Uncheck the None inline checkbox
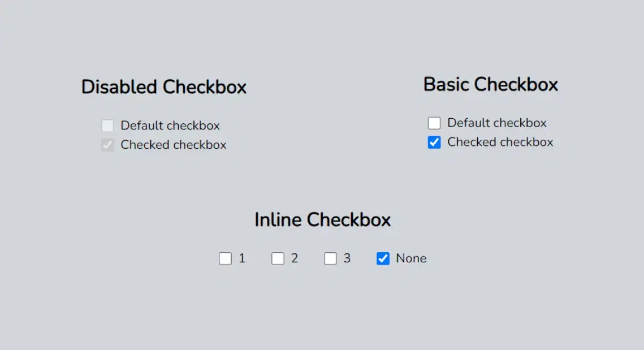The height and width of the screenshot is (350, 644). click(x=383, y=258)
